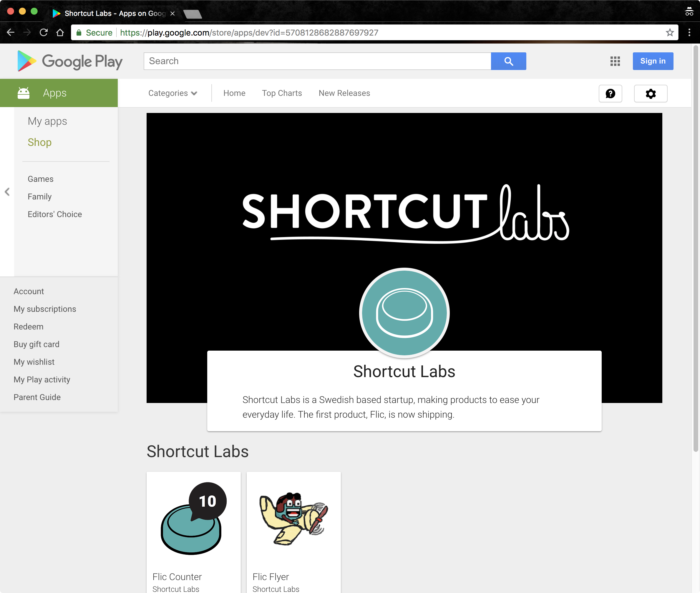Open Editors' Choice link
The height and width of the screenshot is (593, 700).
click(55, 214)
